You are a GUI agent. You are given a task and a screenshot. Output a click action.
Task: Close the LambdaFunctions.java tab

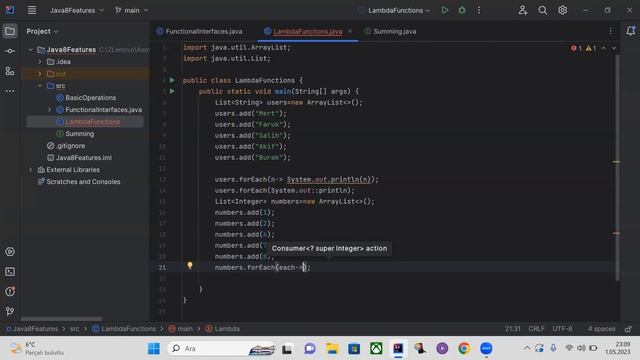tap(350, 31)
